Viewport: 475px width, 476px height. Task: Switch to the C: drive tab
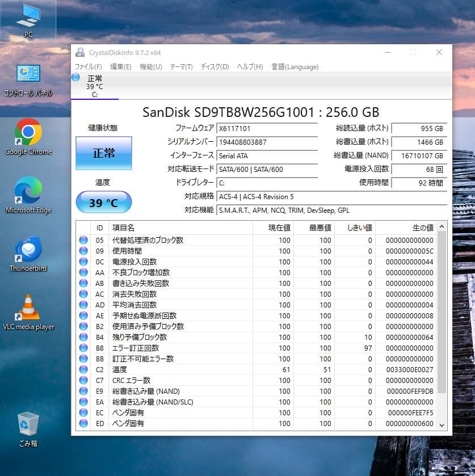[x=94, y=84]
